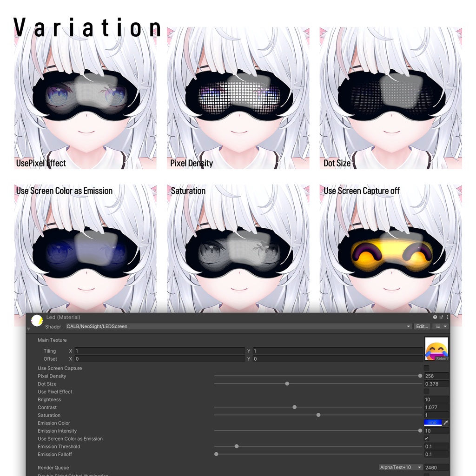The image size is (476, 476).
Task: Pick Emission Color with the eyedropper
Action: (446, 423)
